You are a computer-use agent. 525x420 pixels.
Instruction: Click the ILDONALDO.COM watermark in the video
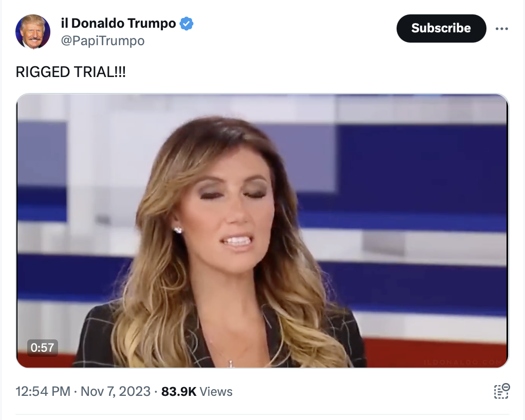463,362
